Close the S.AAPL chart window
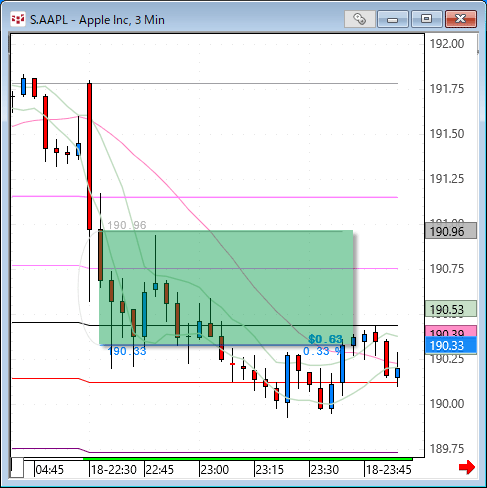Viewport: 487px width, 488px height. click(461, 19)
